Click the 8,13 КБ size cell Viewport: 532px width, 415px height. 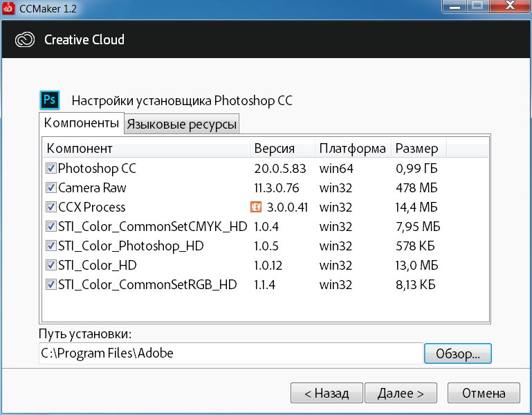point(415,284)
